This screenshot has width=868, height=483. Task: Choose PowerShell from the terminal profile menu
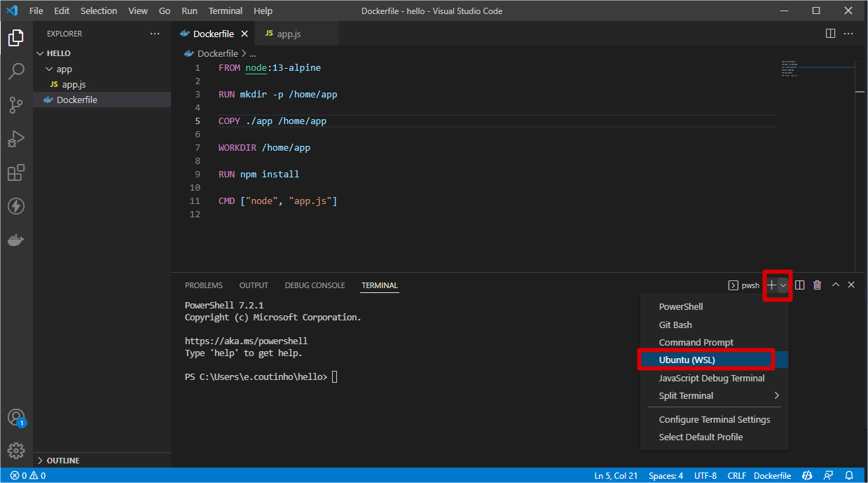715,307
